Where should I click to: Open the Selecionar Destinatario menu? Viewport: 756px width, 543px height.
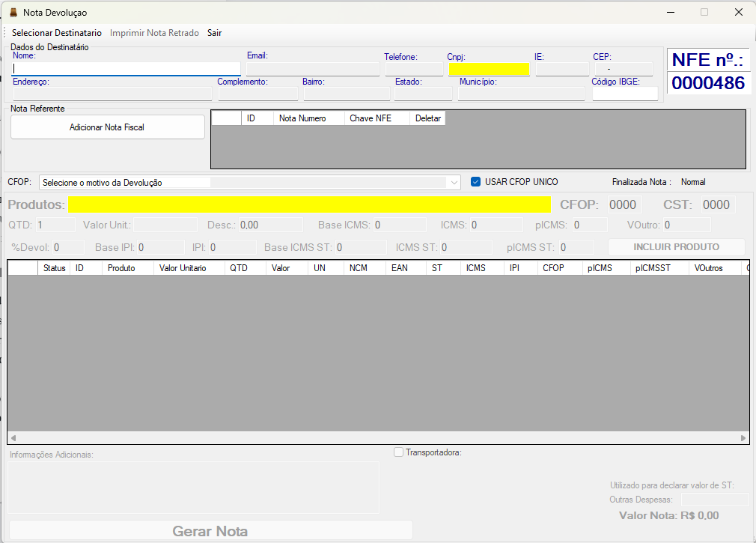(x=57, y=33)
